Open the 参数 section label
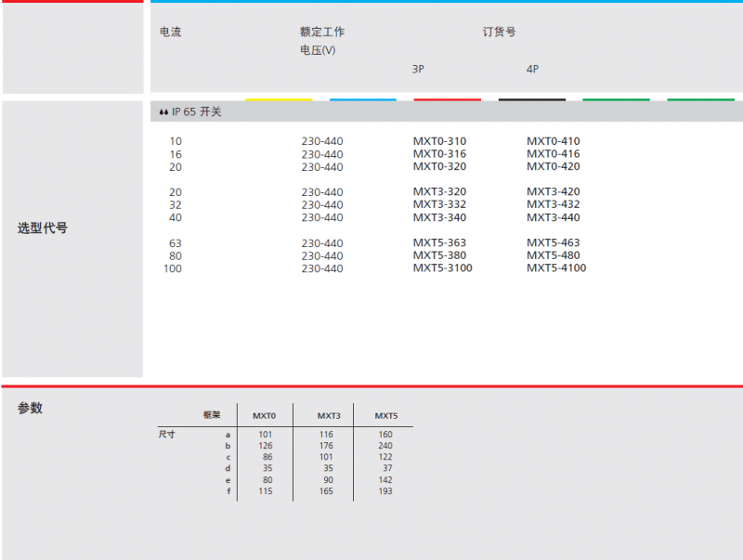Image resolution: width=743 pixels, height=560 pixels. point(31,408)
